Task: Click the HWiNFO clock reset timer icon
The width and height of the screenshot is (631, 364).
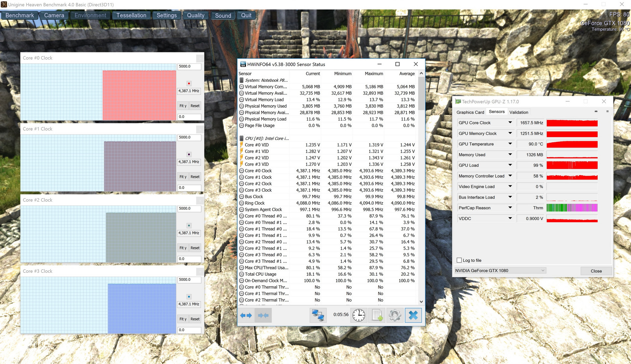Action: point(359,315)
